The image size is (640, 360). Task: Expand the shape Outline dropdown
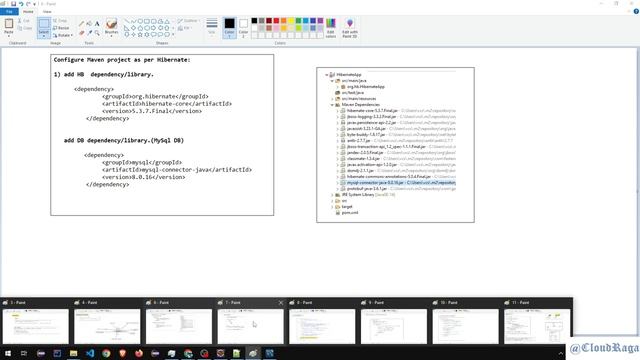coord(189,21)
